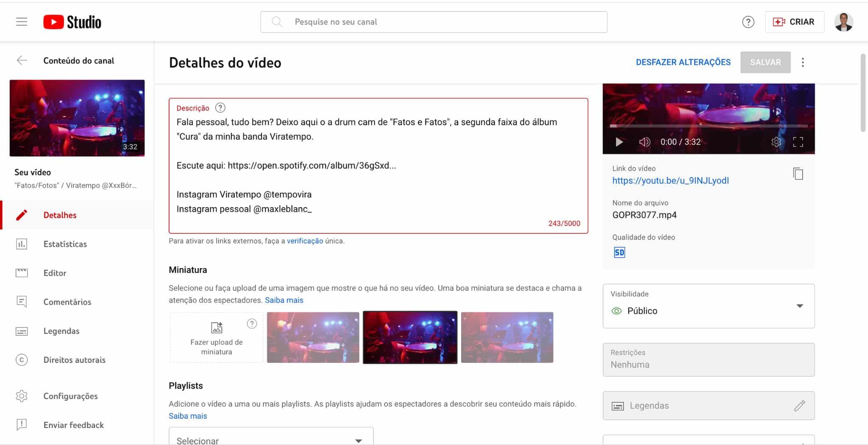Viewport: 868px width, 445px height.
Task: Open Legendas in the sidebar
Action: [x=77, y=331]
